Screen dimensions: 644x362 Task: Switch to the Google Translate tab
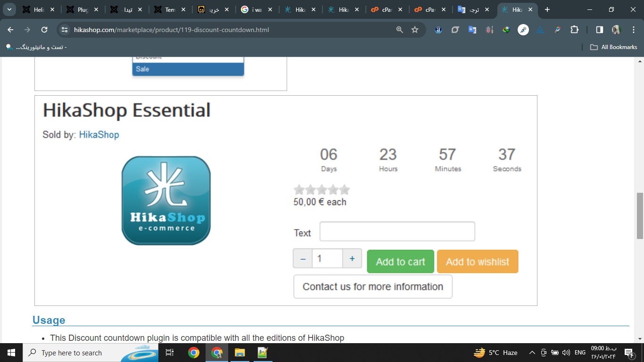point(474,9)
